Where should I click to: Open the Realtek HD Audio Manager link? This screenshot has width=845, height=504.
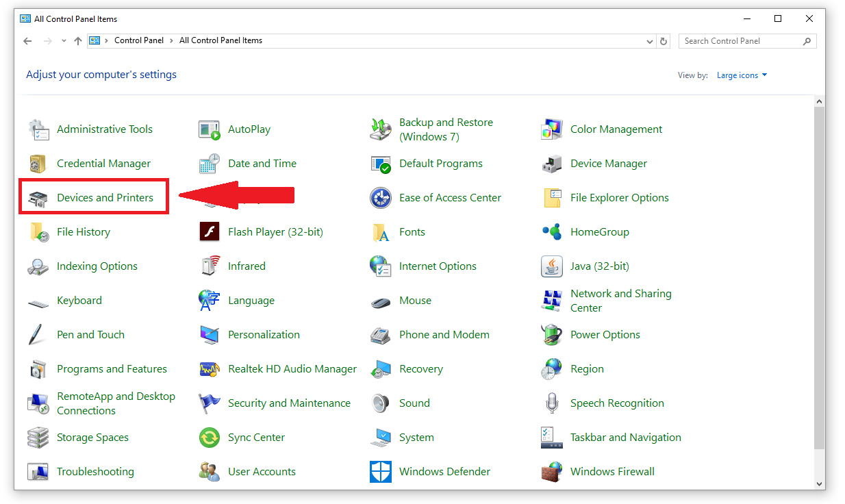click(x=292, y=369)
